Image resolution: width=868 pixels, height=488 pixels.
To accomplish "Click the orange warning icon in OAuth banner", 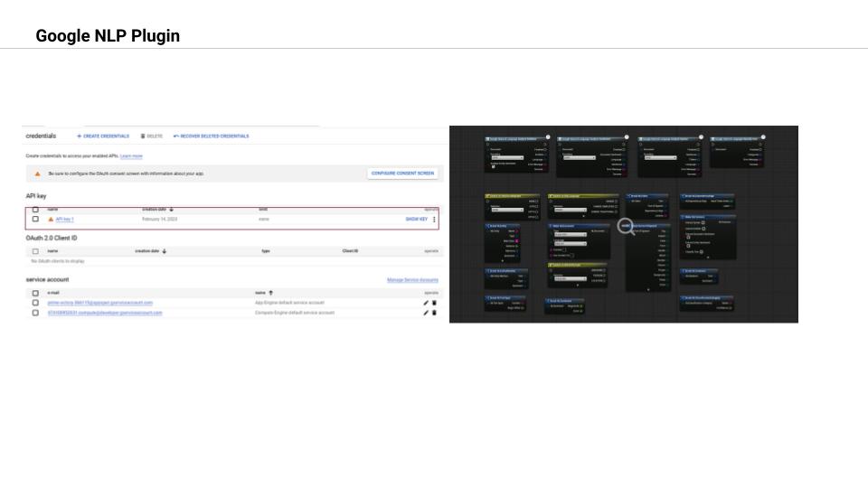I will [38, 174].
